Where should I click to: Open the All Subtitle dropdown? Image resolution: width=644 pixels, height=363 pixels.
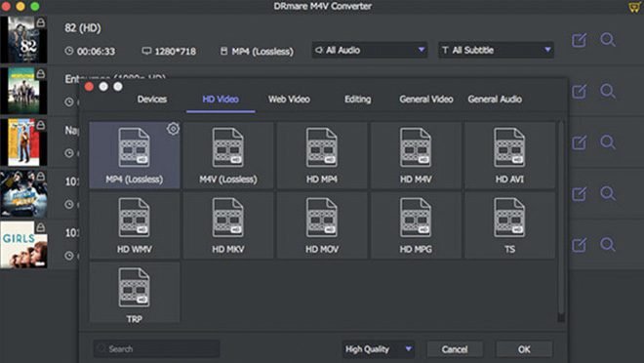(x=496, y=50)
